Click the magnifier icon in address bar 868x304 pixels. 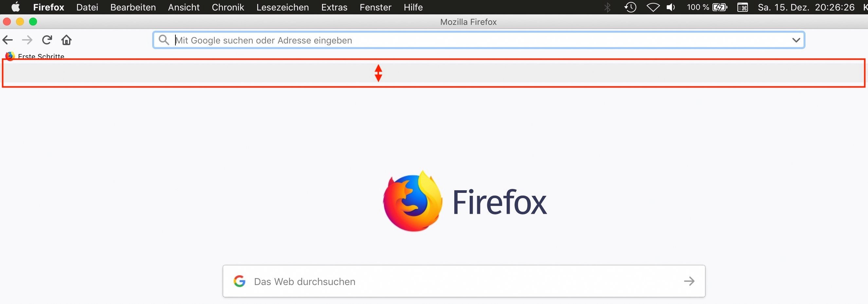click(x=164, y=40)
